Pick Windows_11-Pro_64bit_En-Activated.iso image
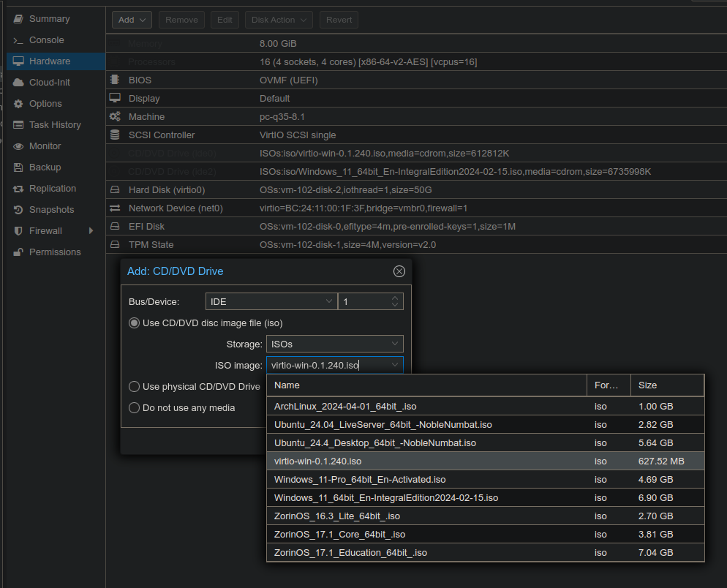This screenshot has height=588, width=727. pos(360,480)
